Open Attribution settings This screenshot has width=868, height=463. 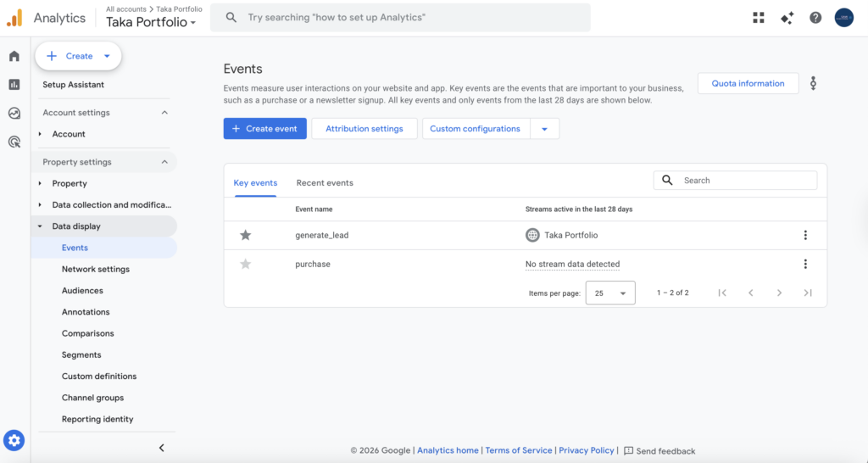[364, 129]
